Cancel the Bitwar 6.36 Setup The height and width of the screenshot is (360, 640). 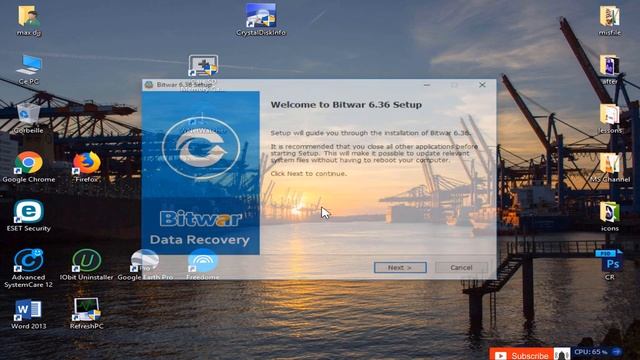[x=461, y=267]
